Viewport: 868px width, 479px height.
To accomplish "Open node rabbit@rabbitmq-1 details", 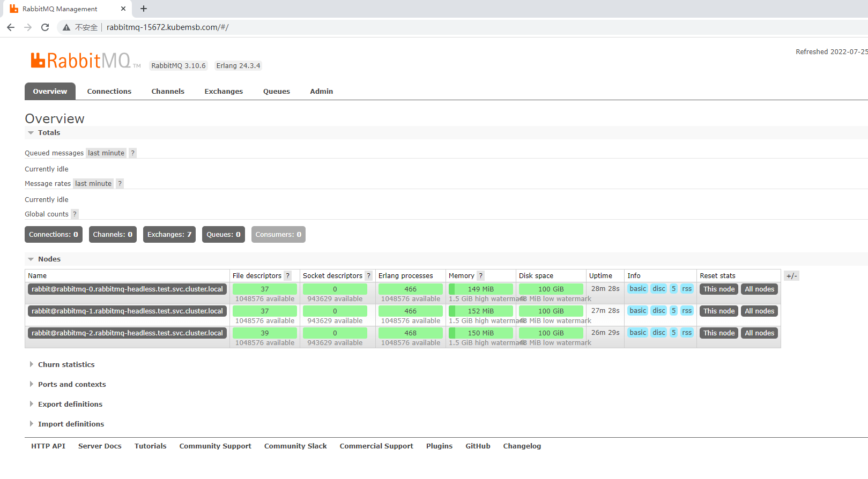I will tap(127, 311).
